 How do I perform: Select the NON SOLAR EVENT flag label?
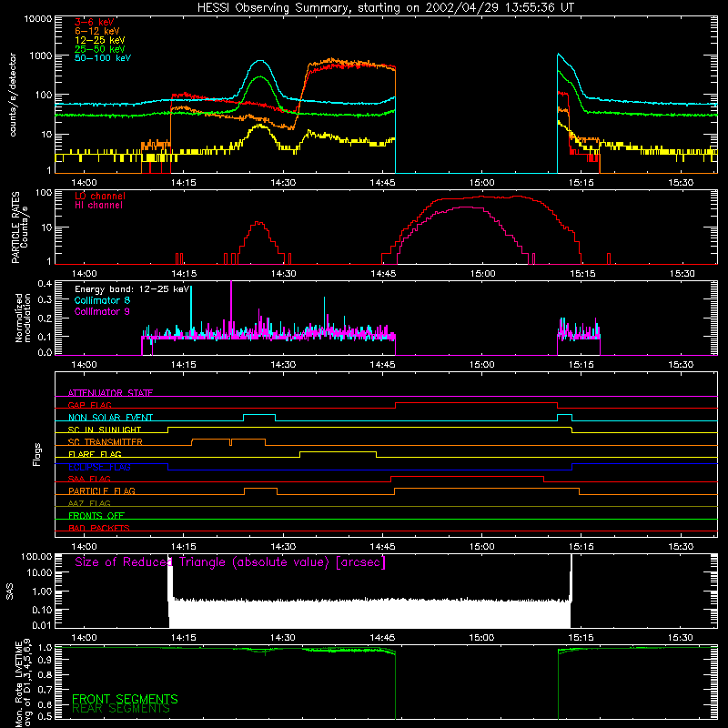pos(110,418)
